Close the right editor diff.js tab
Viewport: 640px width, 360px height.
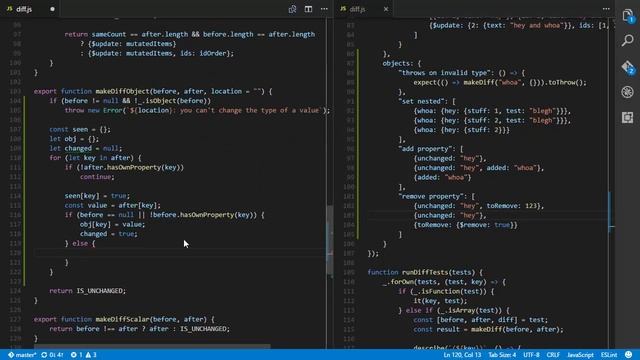tap(386, 9)
